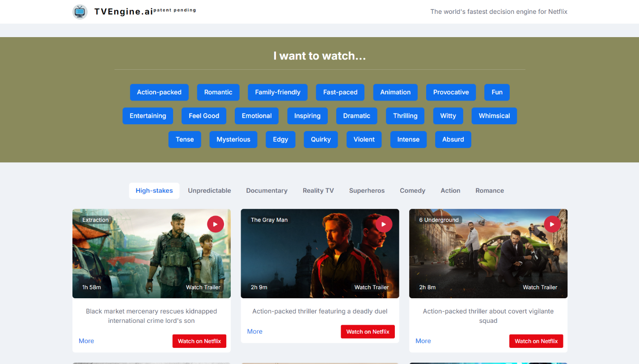
Task: Choose the Edgy mood button
Action: 280,140
